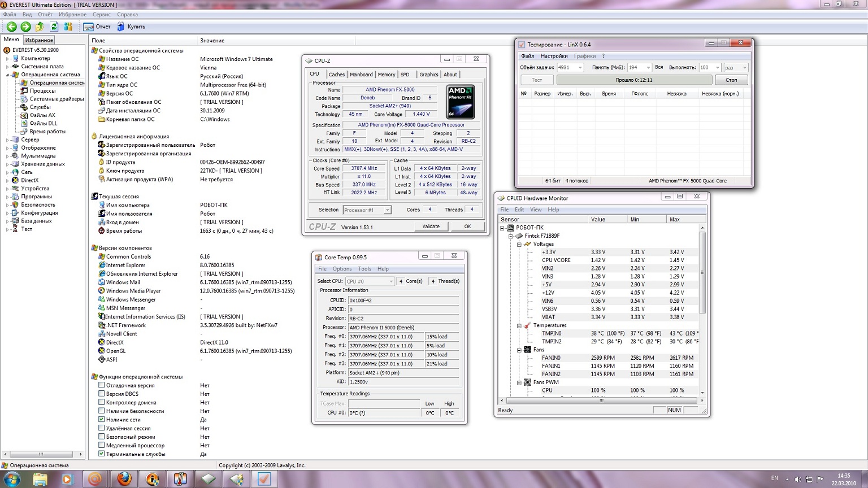Open the Процессы tree item
This screenshot has height=488, width=868.
click(x=42, y=90)
